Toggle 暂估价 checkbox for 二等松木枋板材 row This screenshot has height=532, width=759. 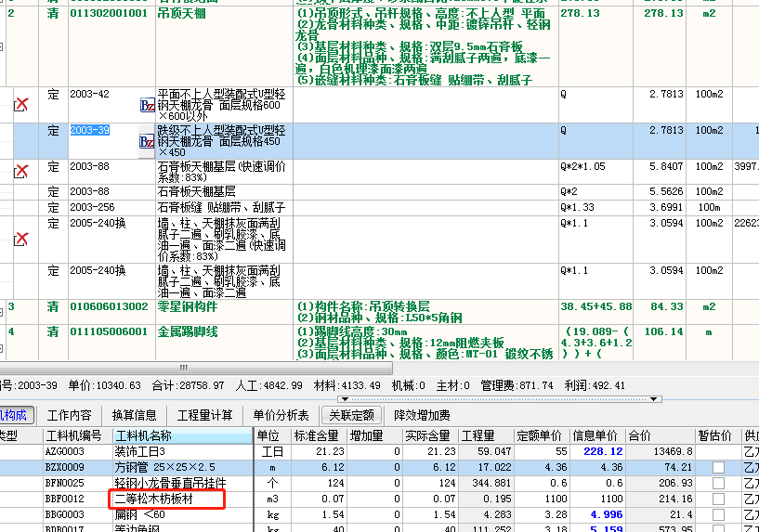point(718,499)
